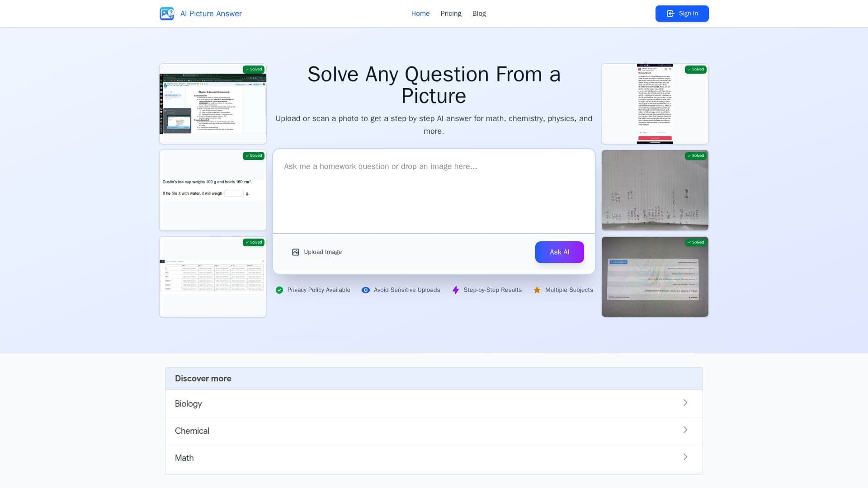The image size is (868, 488).
Task: Click the green checkmark beside Privacy Policy Available
Action: (x=279, y=290)
